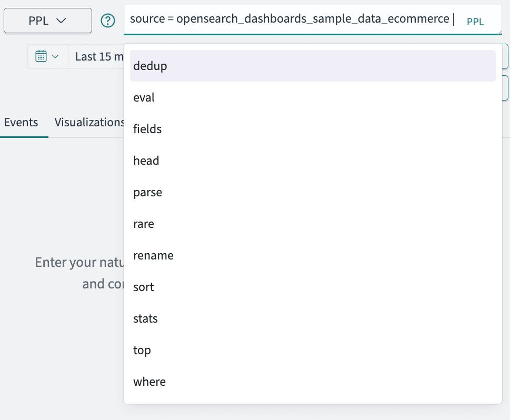The height and width of the screenshot is (420, 510).
Task: Choose the dedup command suggestion
Action: [150, 66]
